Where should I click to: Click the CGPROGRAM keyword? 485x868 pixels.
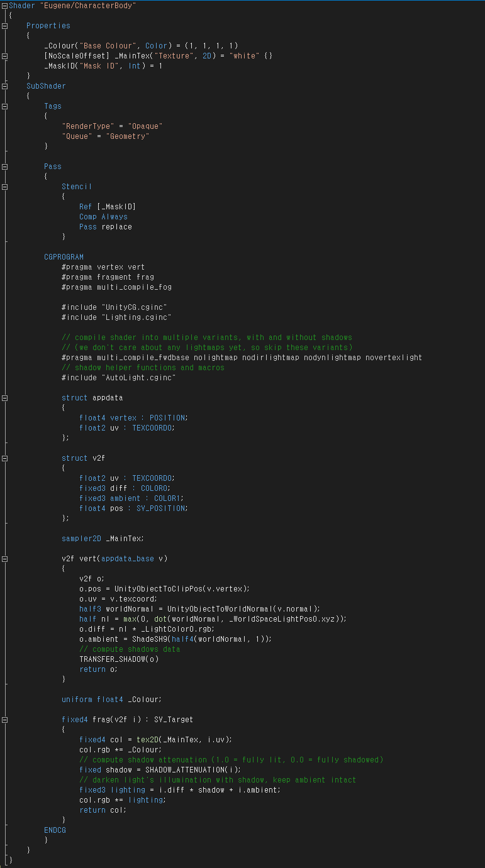[64, 257]
